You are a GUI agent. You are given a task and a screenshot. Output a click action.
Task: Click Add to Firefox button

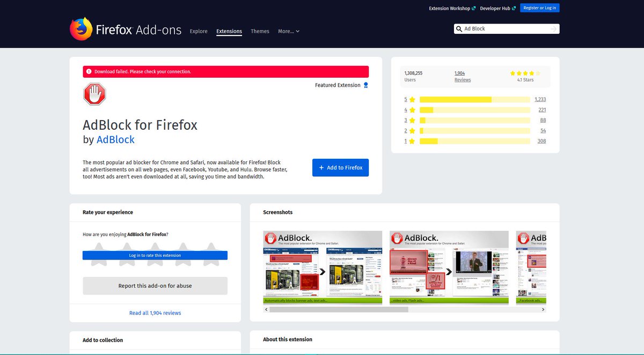point(340,167)
